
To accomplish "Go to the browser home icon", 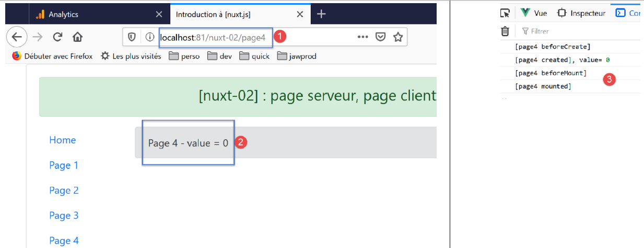I will coord(77,37).
